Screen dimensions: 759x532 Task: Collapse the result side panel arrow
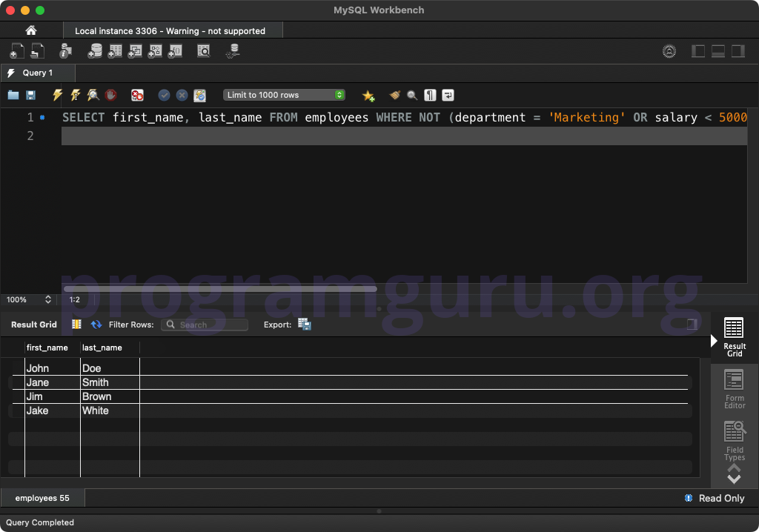(714, 341)
